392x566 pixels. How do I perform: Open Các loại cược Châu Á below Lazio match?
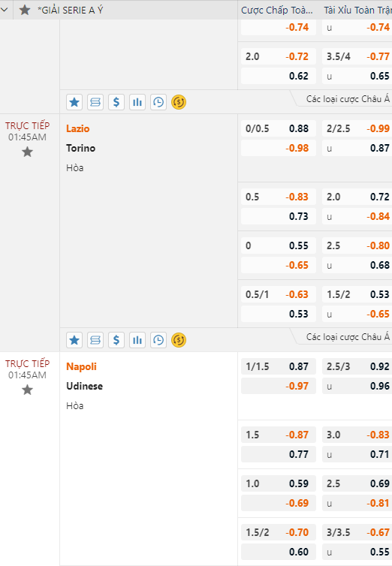tap(348, 337)
